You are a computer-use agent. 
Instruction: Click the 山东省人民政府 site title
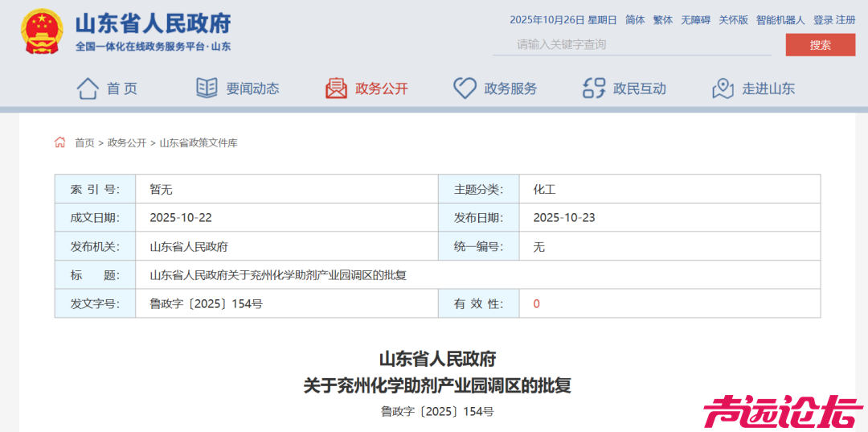click(x=153, y=23)
